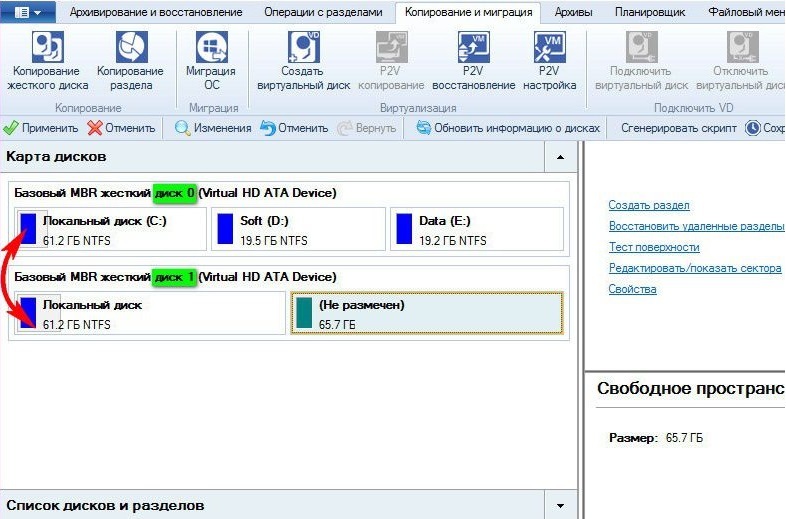Expand the Список дисков и разделов panel

click(560, 505)
